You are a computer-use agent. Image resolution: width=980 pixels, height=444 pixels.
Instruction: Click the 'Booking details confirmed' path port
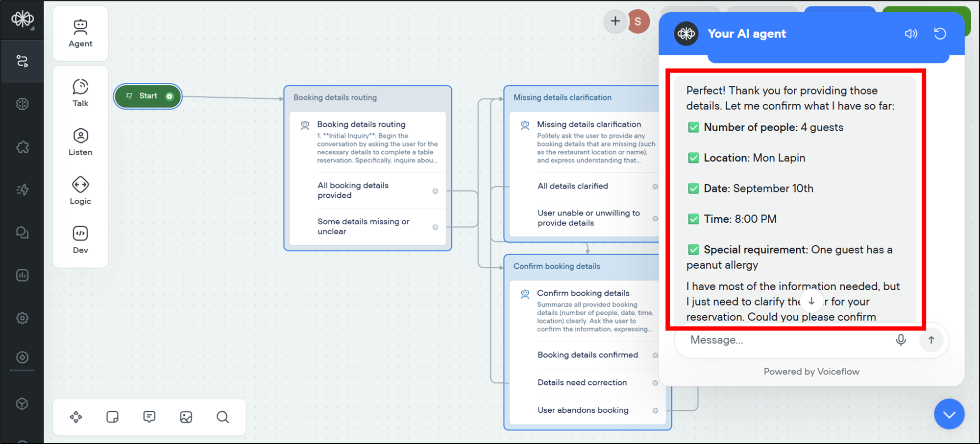pos(655,355)
